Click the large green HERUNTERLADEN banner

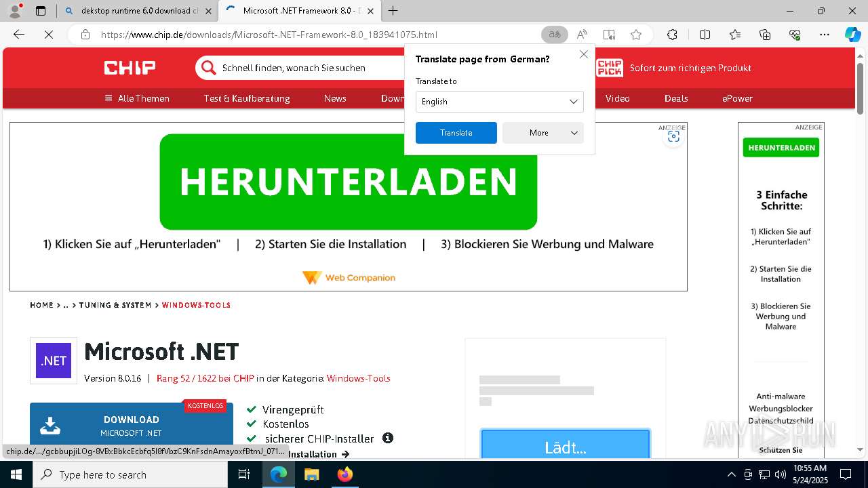tap(349, 182)
